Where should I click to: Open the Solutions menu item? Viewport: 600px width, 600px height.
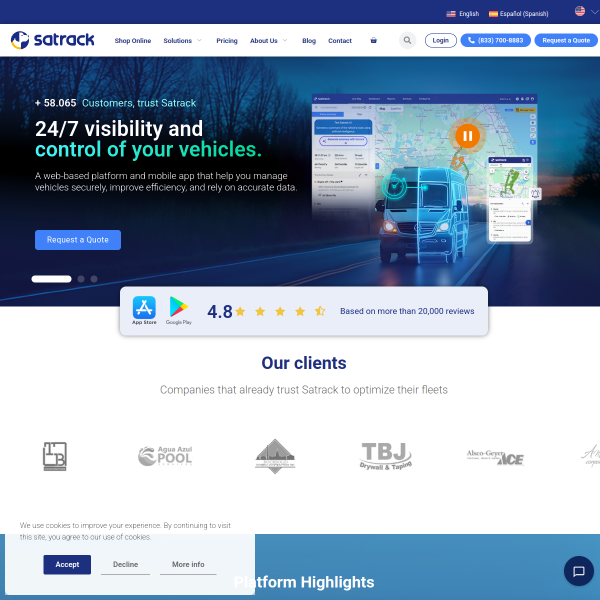tap(178, 41)
